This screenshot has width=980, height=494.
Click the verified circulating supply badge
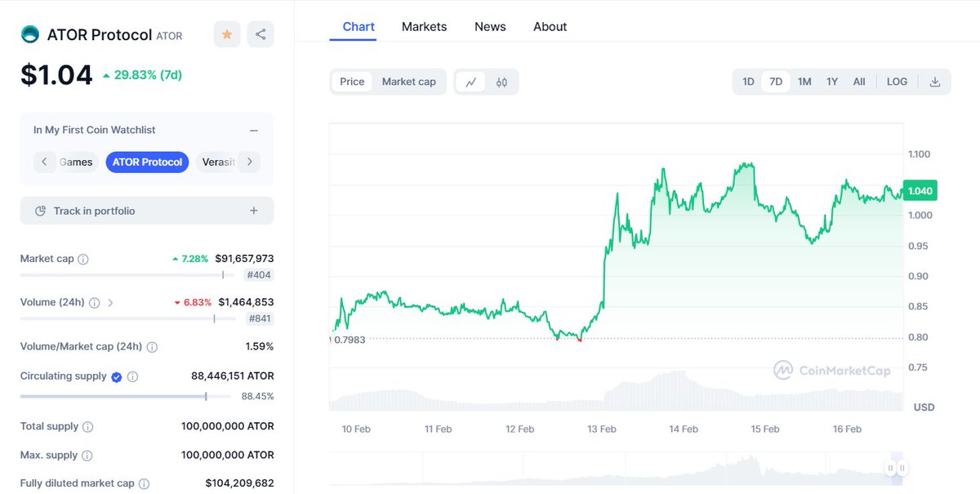117,376
